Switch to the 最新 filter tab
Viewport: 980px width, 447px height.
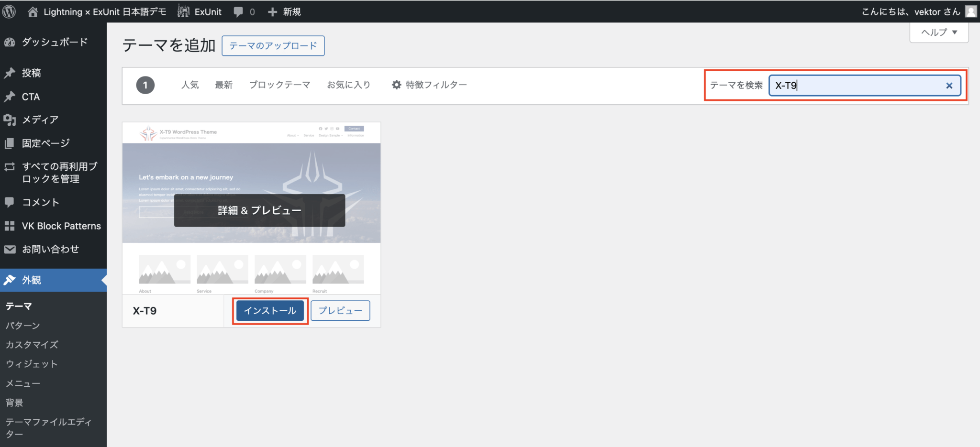coord(223,85)
